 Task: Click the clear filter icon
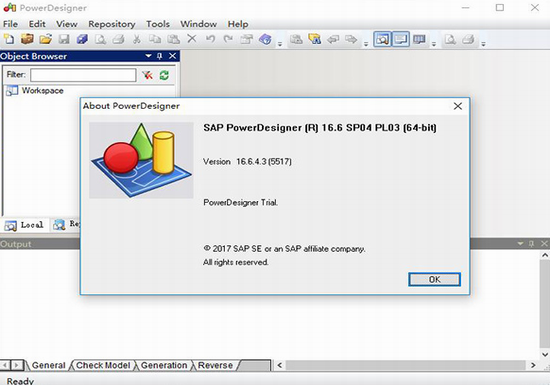pos(147,75)
